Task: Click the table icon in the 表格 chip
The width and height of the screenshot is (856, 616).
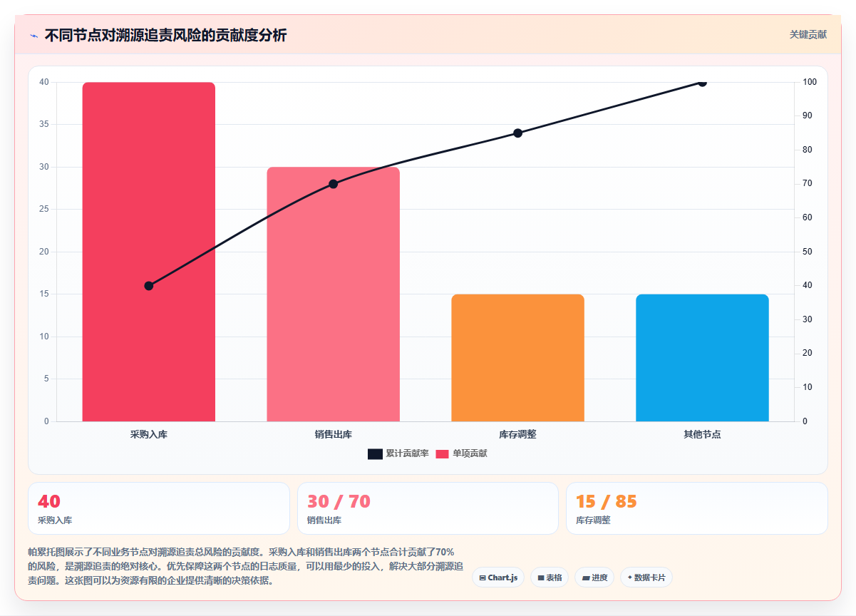Action: tap(541, 577)
